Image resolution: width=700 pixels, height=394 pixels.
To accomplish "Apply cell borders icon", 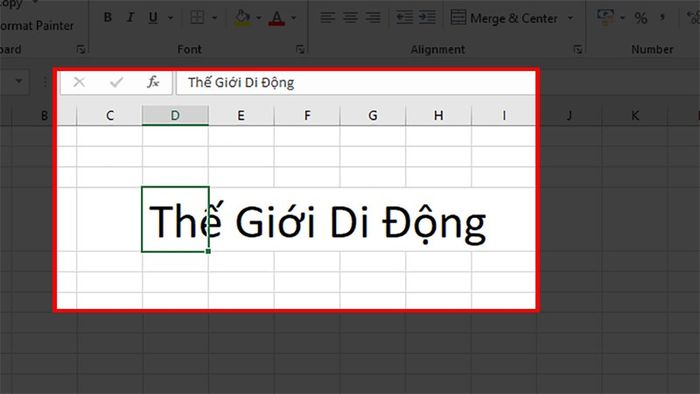I will pos(197,17).
